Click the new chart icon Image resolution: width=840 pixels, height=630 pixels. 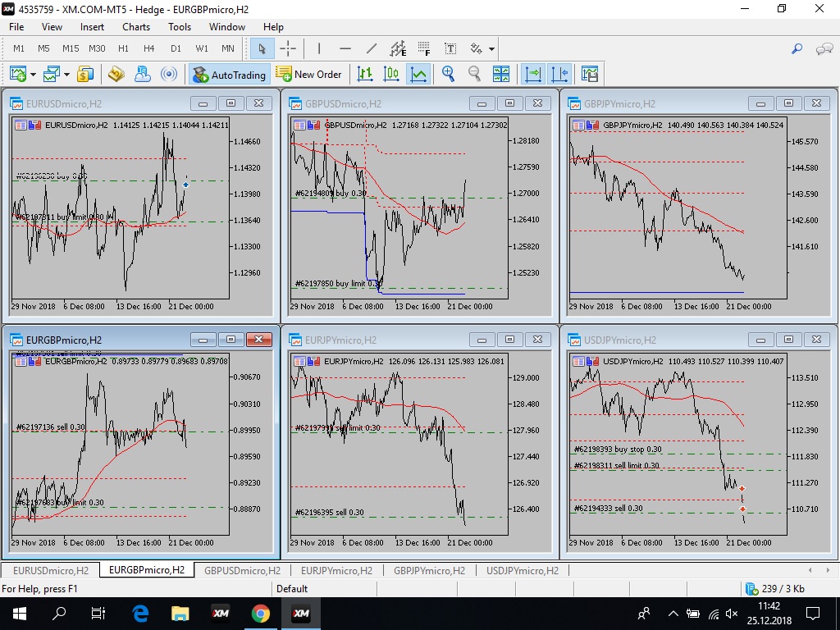click(x=18, y=74)
